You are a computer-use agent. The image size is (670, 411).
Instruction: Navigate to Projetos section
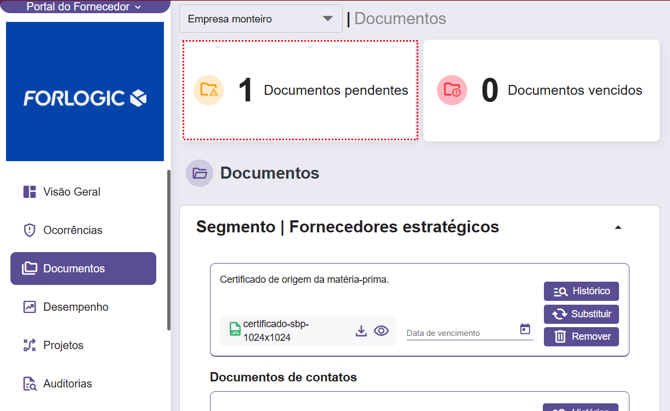[x=64, y=345]
